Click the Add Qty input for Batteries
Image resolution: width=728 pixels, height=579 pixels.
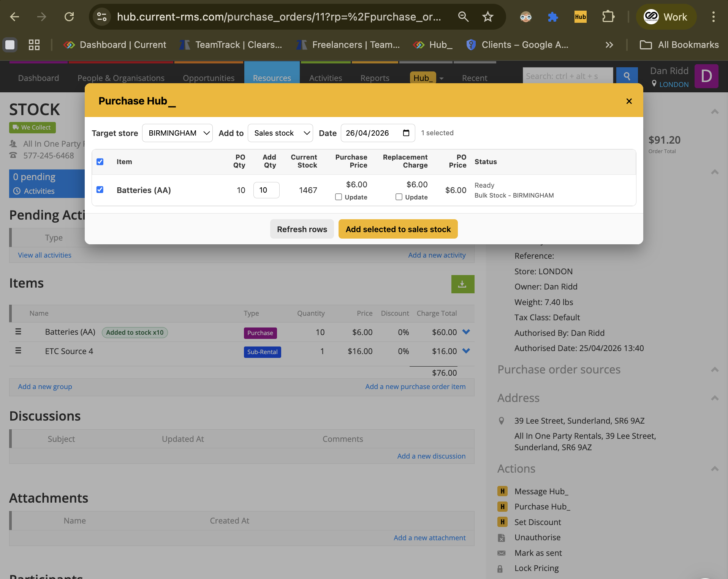click(266, 190)
